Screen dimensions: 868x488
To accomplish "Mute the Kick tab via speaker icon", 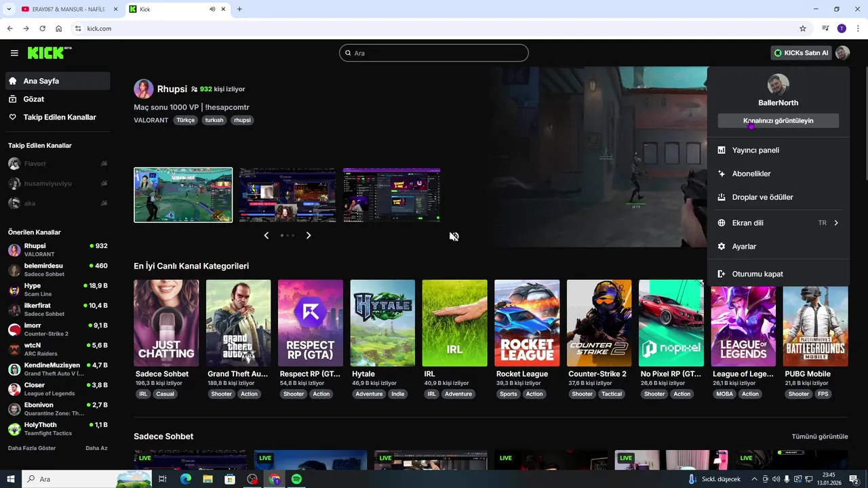I will 212,9.
